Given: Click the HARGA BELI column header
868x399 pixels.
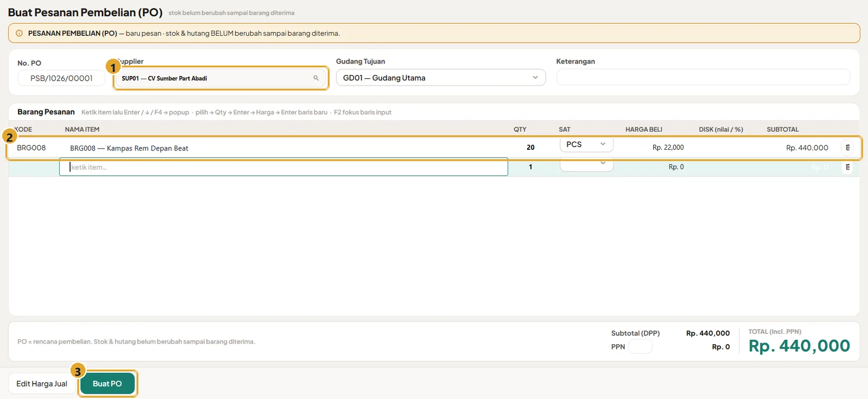Looking at the screenshot, I should (x=644, y=129).
